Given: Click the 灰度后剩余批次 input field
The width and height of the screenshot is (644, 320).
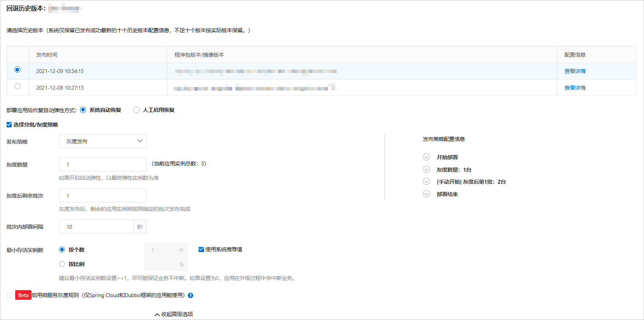Looking at the screenshot, I should click(103, 195).
